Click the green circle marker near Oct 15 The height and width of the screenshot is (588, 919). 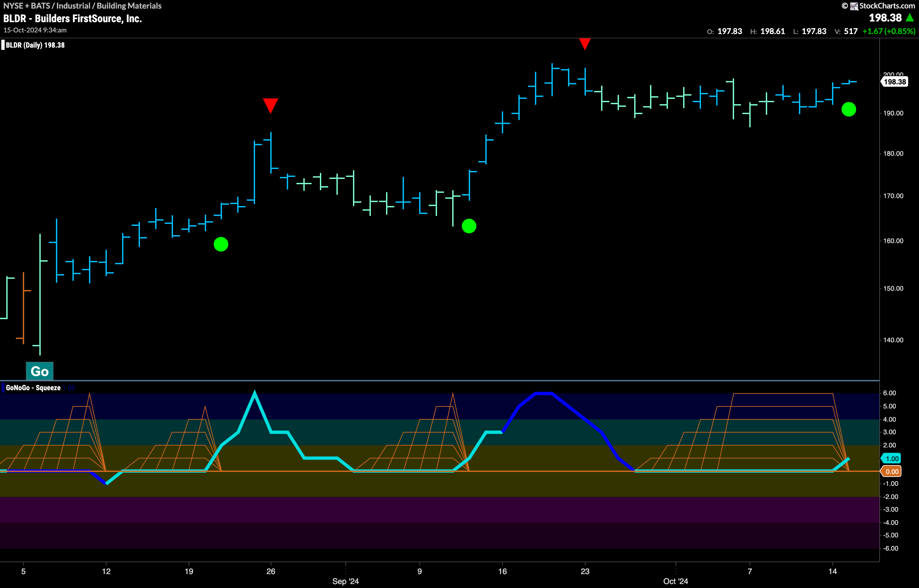(x=849, y=109)
